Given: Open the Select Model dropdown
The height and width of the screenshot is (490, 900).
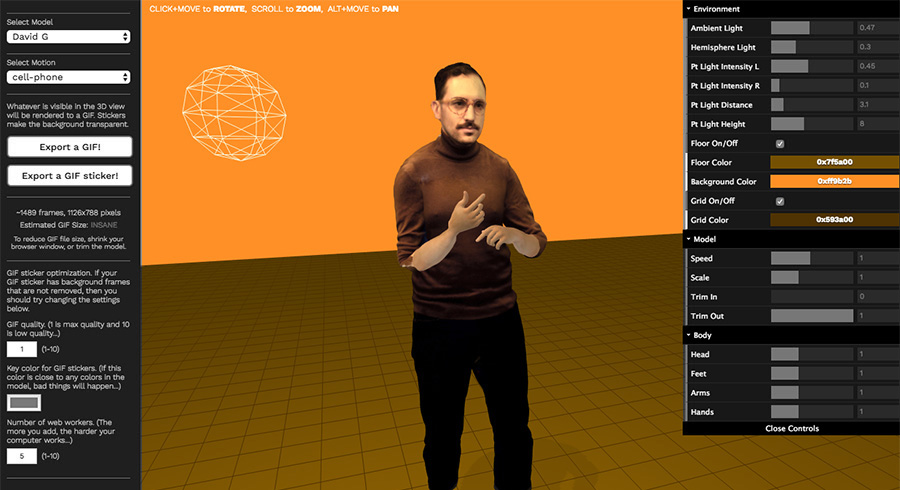Looking at the screenshot, I should 69,37.
